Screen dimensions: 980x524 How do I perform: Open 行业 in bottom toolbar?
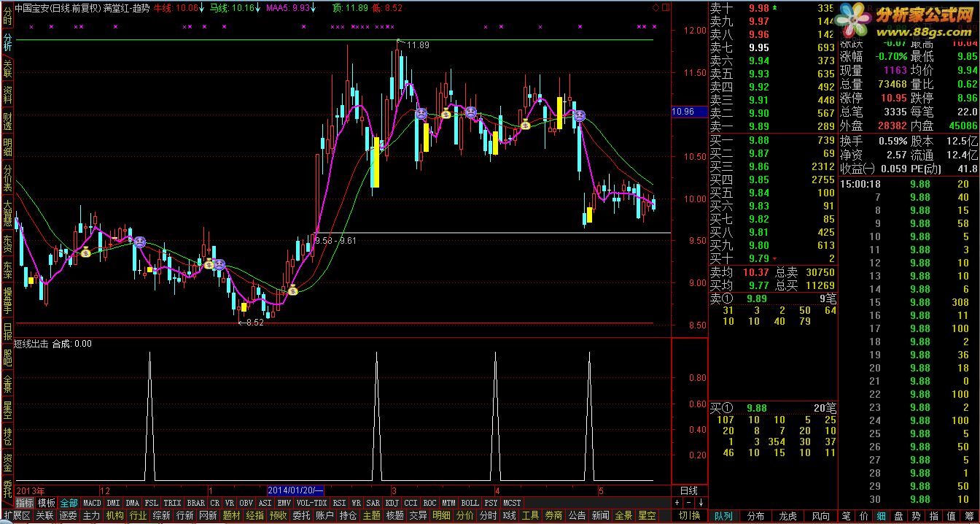(138, 516)
